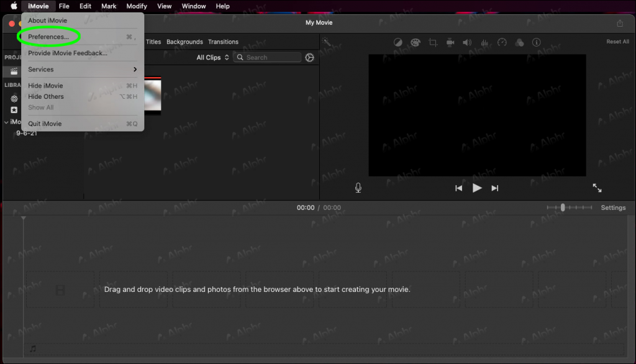The image size is (636, 364).
Task: Select the Crop tool
Action: coord(432,42)
